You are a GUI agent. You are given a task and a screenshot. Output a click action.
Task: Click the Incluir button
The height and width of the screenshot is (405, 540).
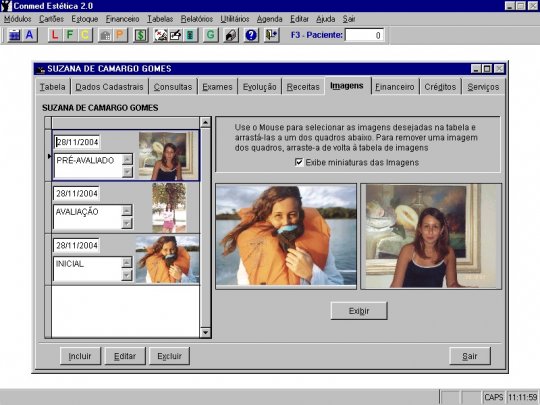point(80,356)
